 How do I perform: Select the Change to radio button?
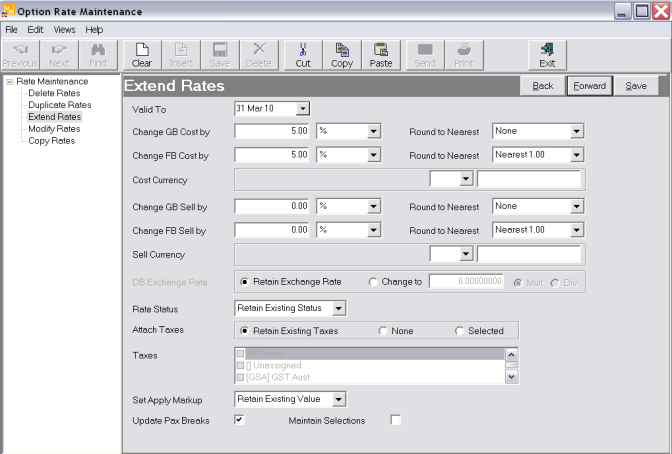point(373,282)
